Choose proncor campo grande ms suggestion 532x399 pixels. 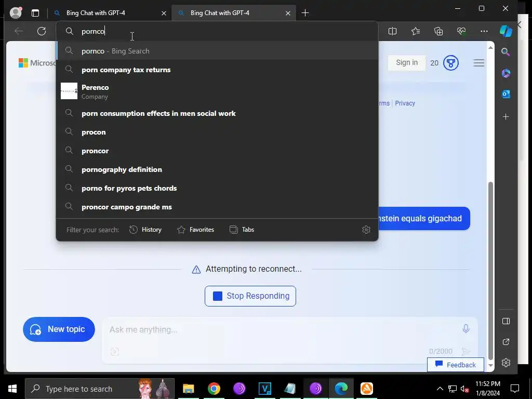tap(217, 207)
